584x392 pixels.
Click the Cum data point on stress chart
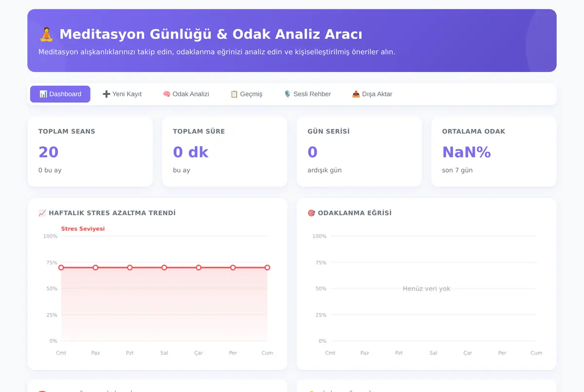tap(268, 267)
